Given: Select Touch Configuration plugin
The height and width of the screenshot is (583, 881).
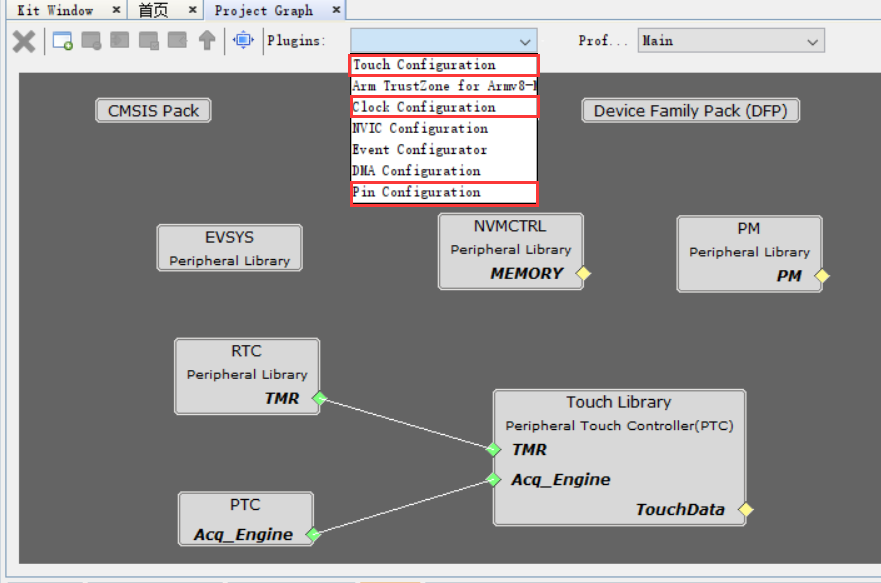Looking at the screenshot, I should [444, 65].
